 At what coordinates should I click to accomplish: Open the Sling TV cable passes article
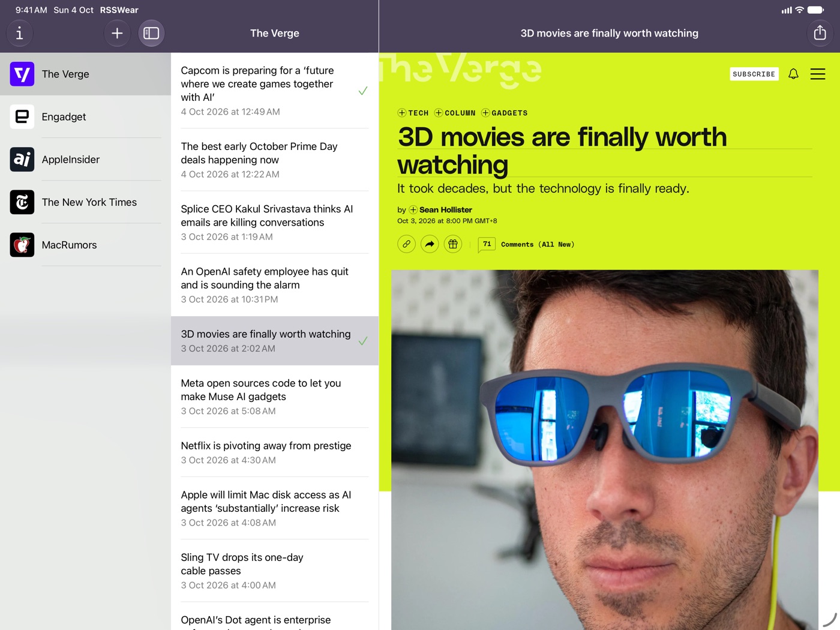point(275,571)
